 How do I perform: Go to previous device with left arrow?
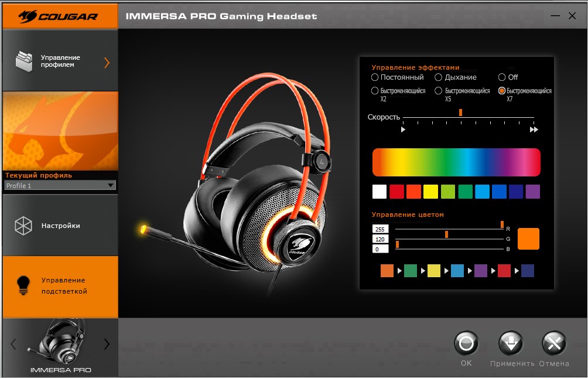pyautogui.click(x=13, y=344)
